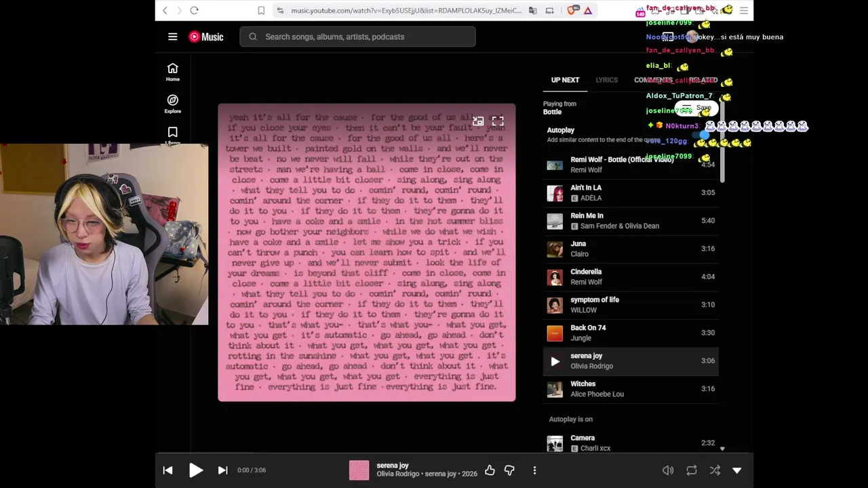Click the Remi Wolf Bottle video thumbnail
Screen dimensions: 868x488
pyautogui.click(x=555, y=165)
